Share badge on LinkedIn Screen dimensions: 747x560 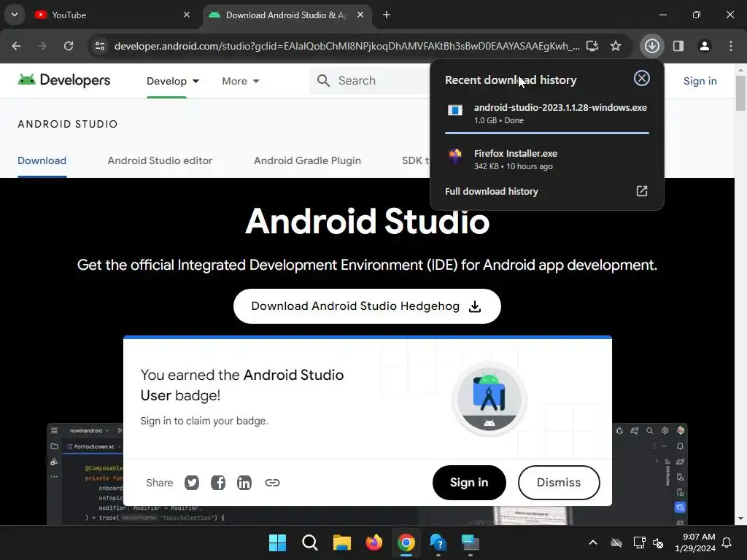pos(244,483)
